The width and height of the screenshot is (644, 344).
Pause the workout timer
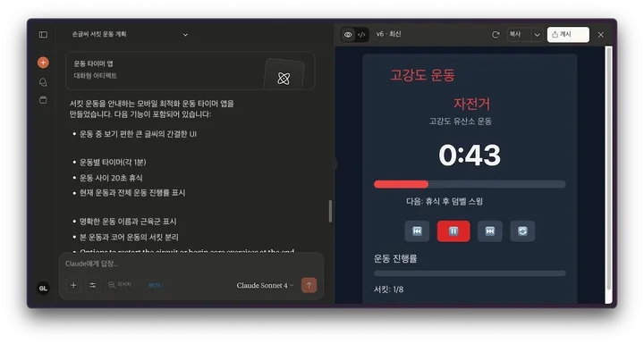pyautogui.click(x=453, y=231)
